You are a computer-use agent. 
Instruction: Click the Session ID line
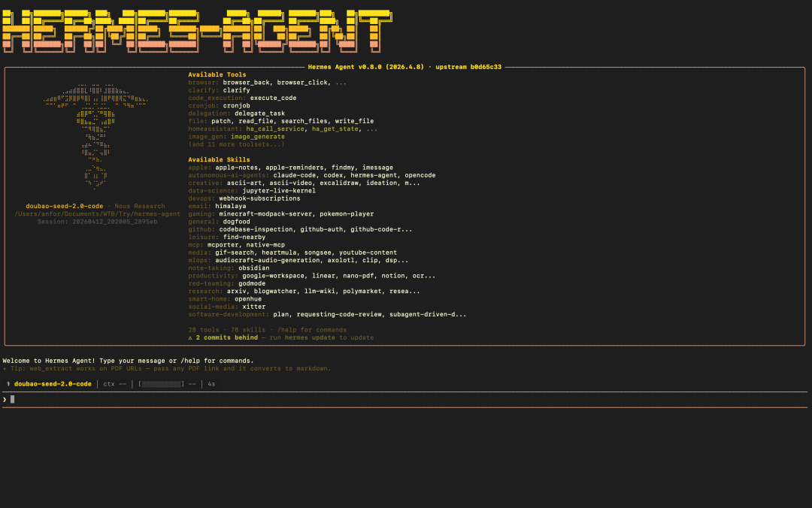tap(97, 222)
